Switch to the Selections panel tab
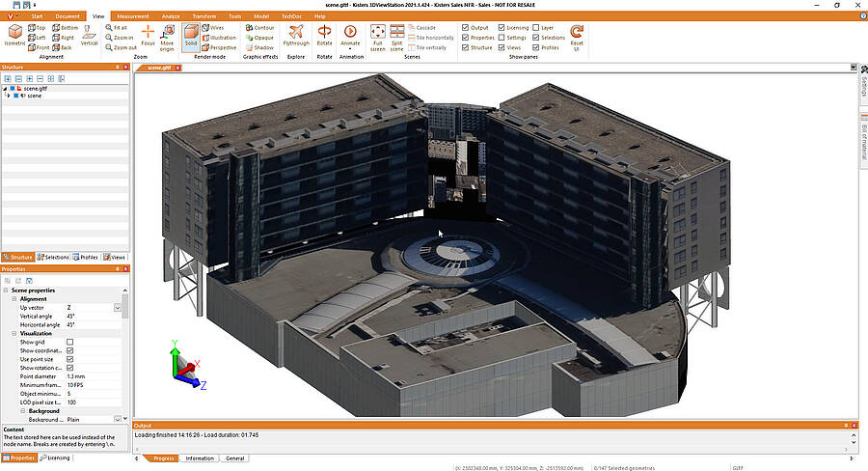Image resolution: width=868 pixels, height=471 pixels. coord(53,257)
